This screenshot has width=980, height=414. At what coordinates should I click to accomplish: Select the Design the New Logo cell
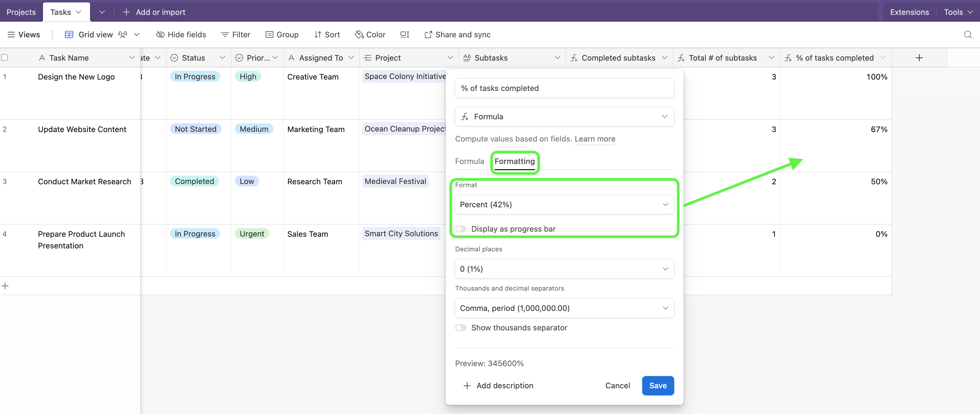(76, 77)
